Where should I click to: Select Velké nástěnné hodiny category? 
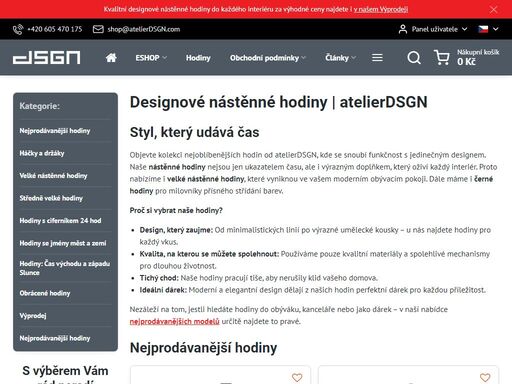pyautogui.click(x=53, y=176)
